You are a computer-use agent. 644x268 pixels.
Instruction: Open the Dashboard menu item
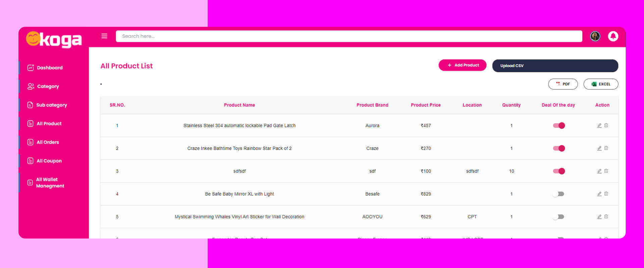[49, 68]
